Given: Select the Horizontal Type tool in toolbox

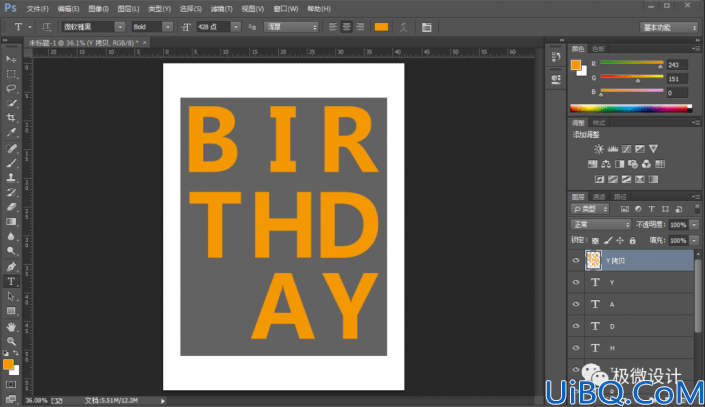Looking at the screenshot, I should point(11,282).
